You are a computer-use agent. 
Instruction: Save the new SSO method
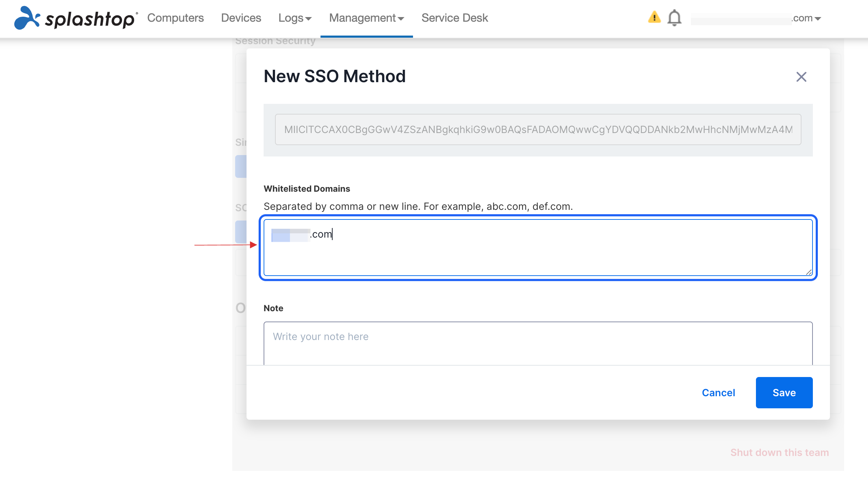[784, 393]
